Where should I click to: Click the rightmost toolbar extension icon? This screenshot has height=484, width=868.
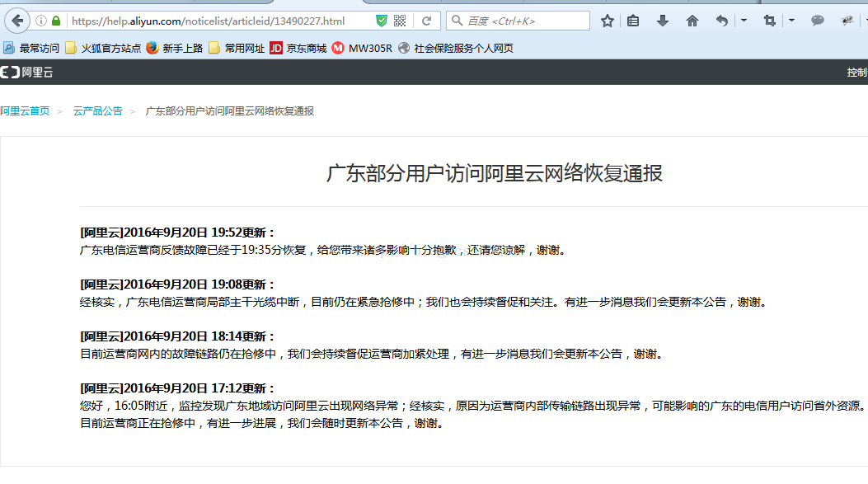click(x=847, y=21)
